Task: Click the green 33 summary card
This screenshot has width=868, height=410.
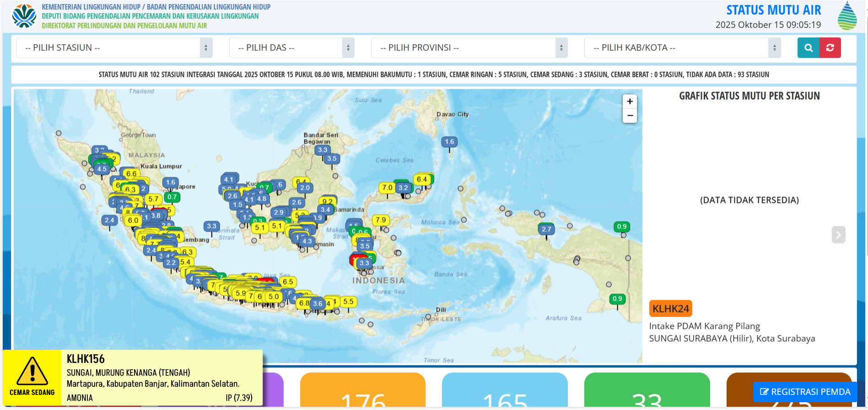Action: pyautogui.click(x=647, y=391)
